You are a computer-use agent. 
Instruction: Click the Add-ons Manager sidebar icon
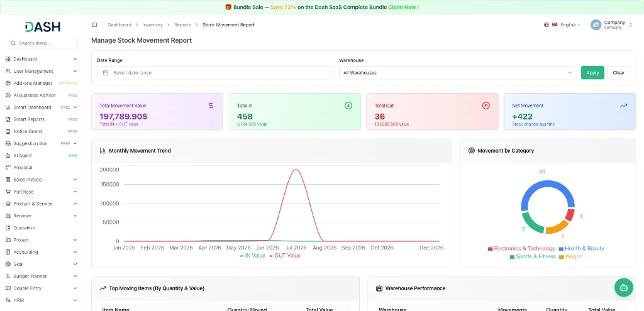coord(8,84)
